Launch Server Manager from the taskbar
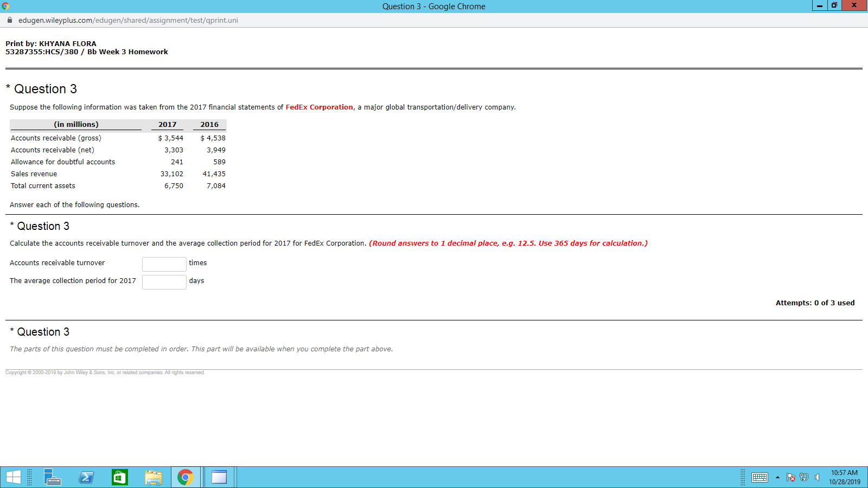868x488 pixels. (x=53, y=477)
